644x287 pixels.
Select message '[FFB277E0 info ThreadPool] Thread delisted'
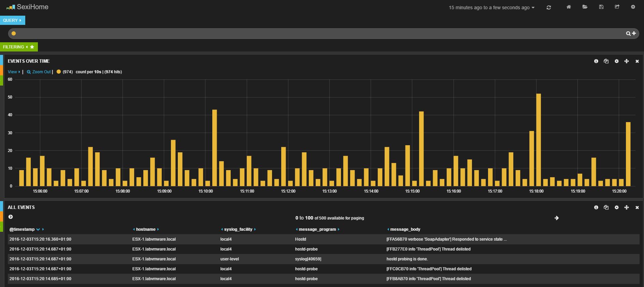(428, 249)
